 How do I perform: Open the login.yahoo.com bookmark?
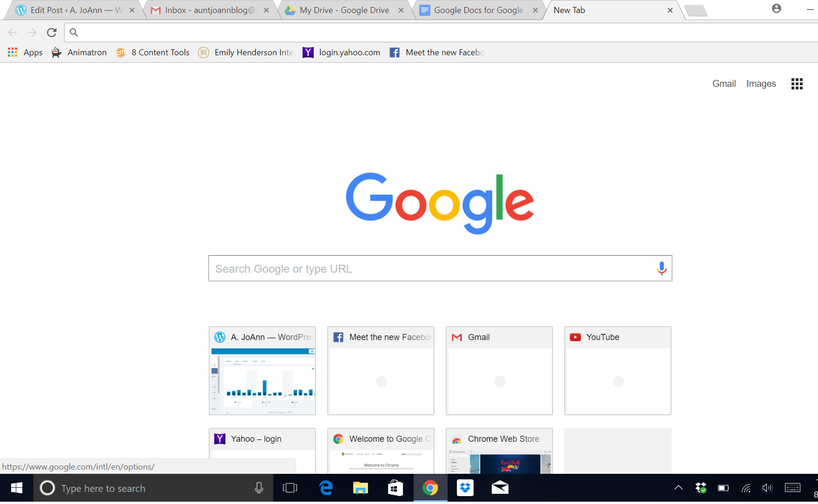[342, 52]
